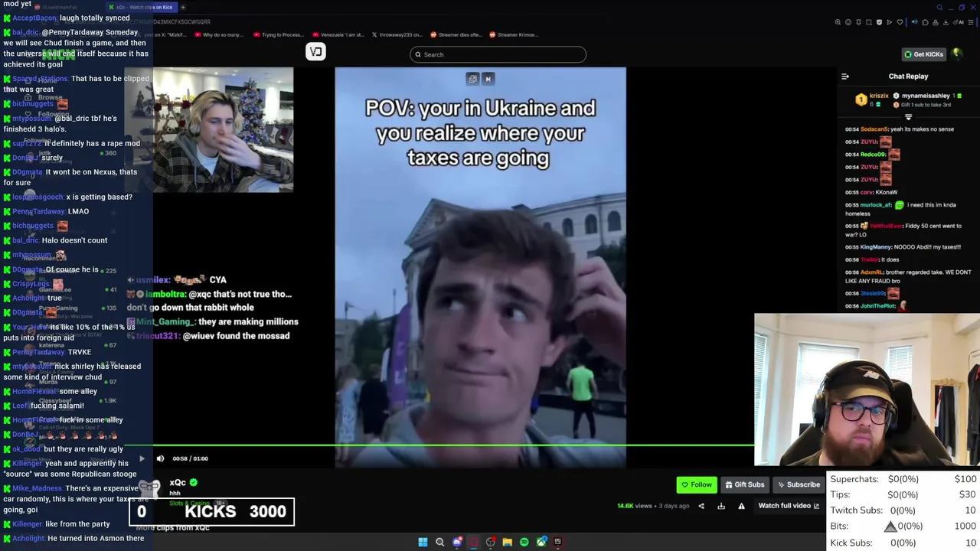This screenshot has width=980, height=551.
Task: Focus the Kick search field
Action: 498,54
